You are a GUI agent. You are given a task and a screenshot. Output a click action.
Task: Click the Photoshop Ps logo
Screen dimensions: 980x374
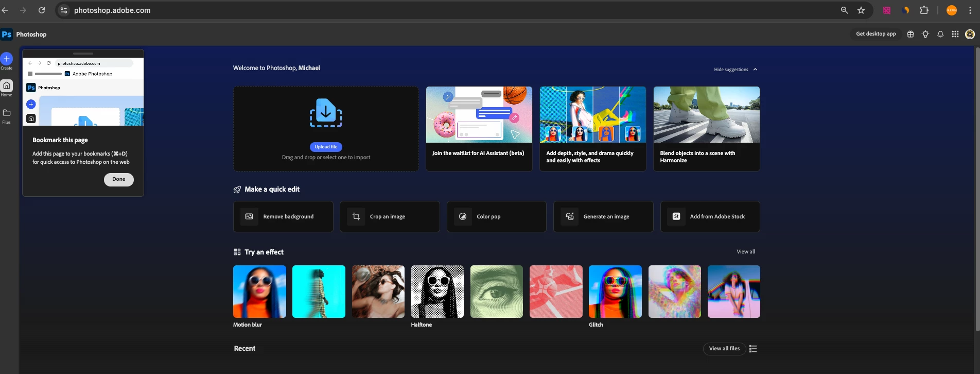(7, 35)
